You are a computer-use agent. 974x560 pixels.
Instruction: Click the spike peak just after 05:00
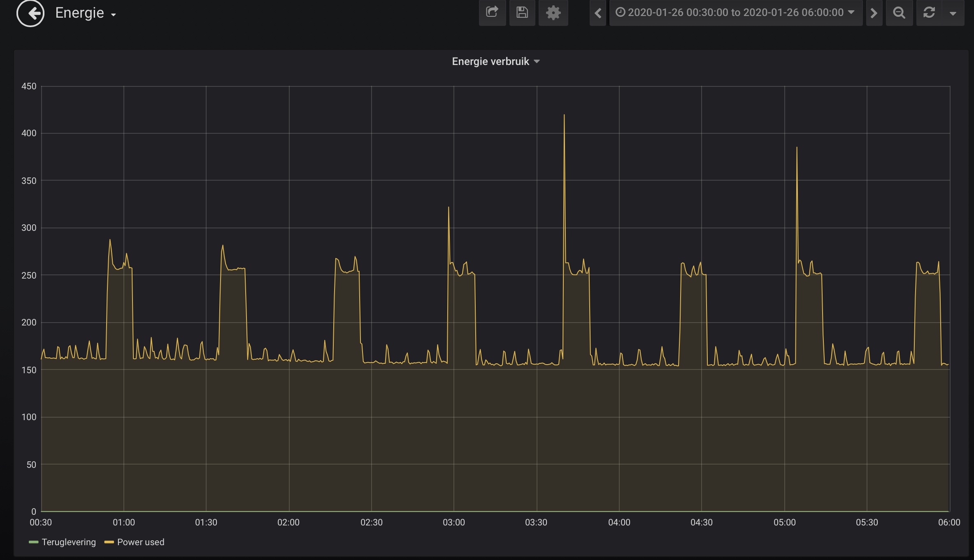pos(797,148)
